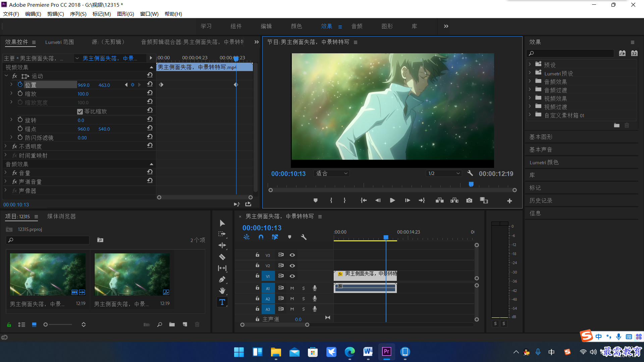Collapse the 运动 effect group
This screenshot has width=644, height=362.
click(x=6, y=76)
